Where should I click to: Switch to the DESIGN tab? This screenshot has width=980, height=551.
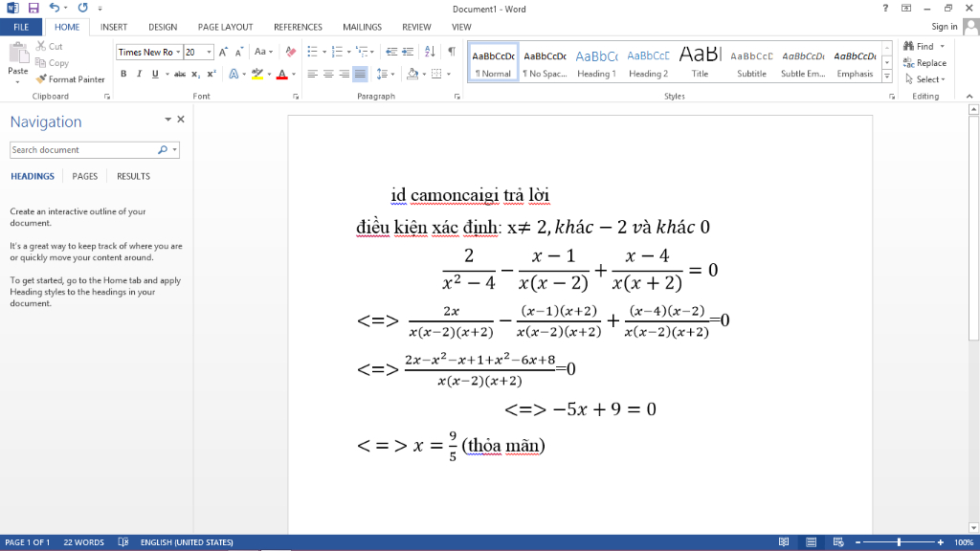click(x=163, y=27)
